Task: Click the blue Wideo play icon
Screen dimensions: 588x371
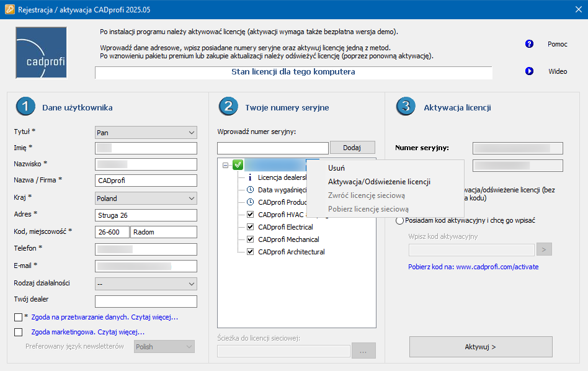Action: (529, 71)
